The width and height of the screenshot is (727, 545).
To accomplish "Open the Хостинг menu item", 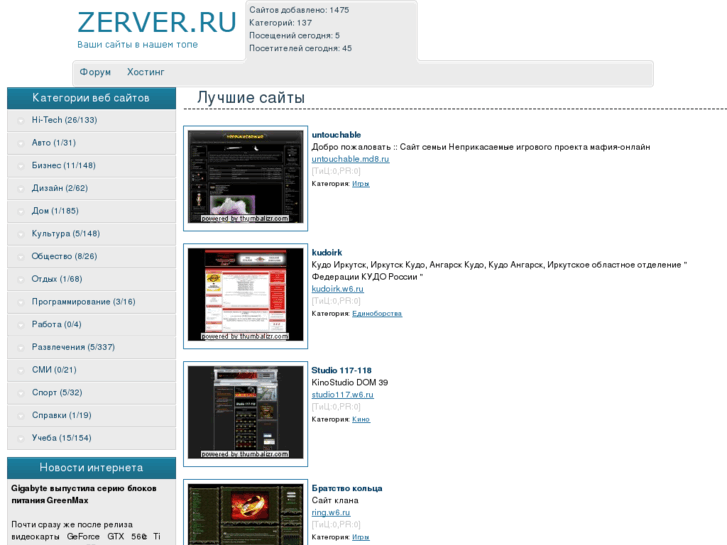I will [146, 72].
